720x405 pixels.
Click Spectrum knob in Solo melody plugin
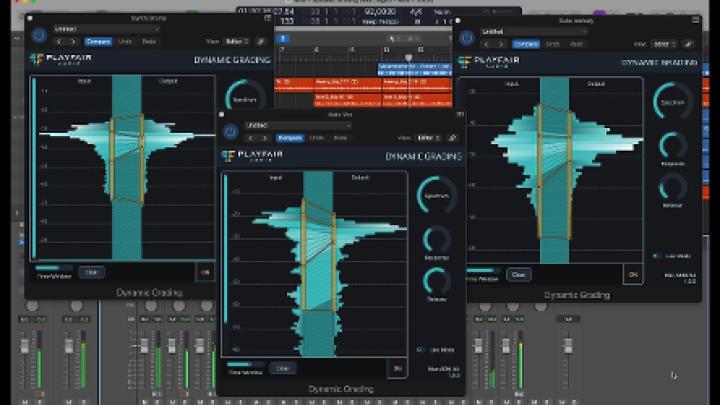[x=673, y=102]
